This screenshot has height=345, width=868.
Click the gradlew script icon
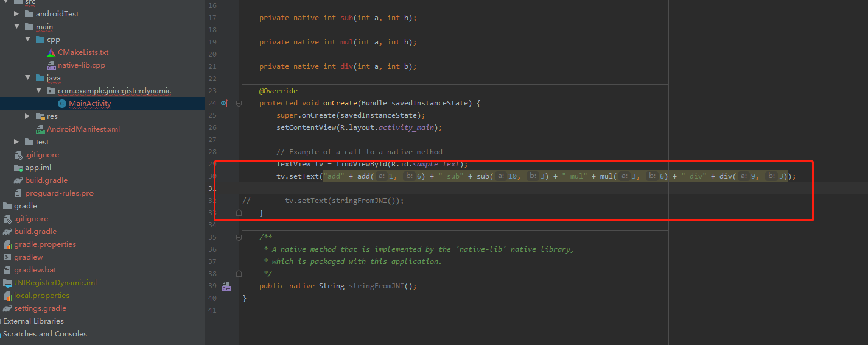point(7,257)
